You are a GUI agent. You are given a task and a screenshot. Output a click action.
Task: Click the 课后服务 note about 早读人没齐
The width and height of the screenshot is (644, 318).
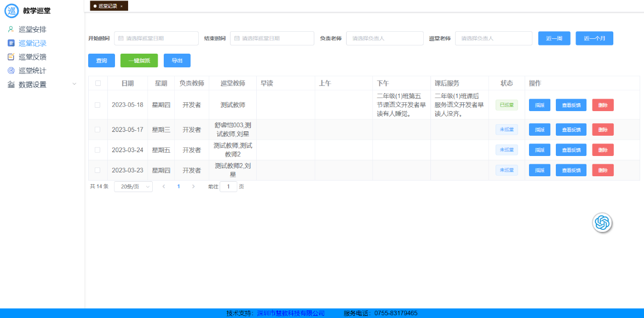click(459, 105)
